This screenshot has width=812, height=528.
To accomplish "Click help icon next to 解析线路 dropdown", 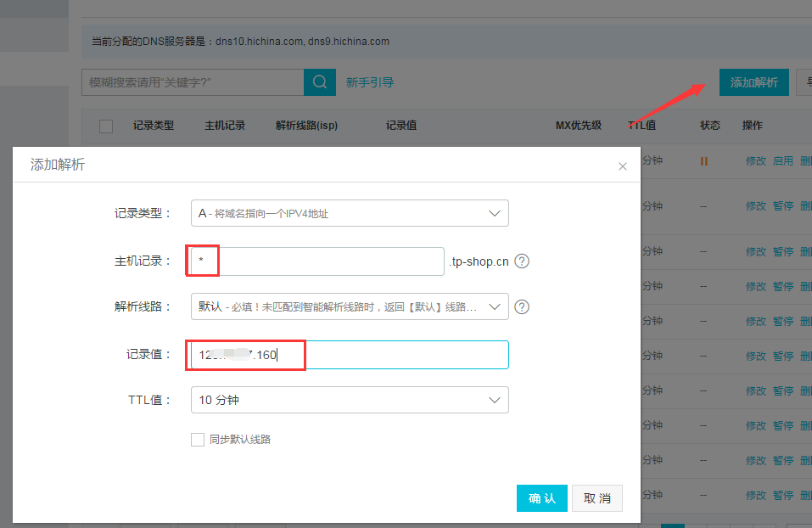I will pos(522,306).
